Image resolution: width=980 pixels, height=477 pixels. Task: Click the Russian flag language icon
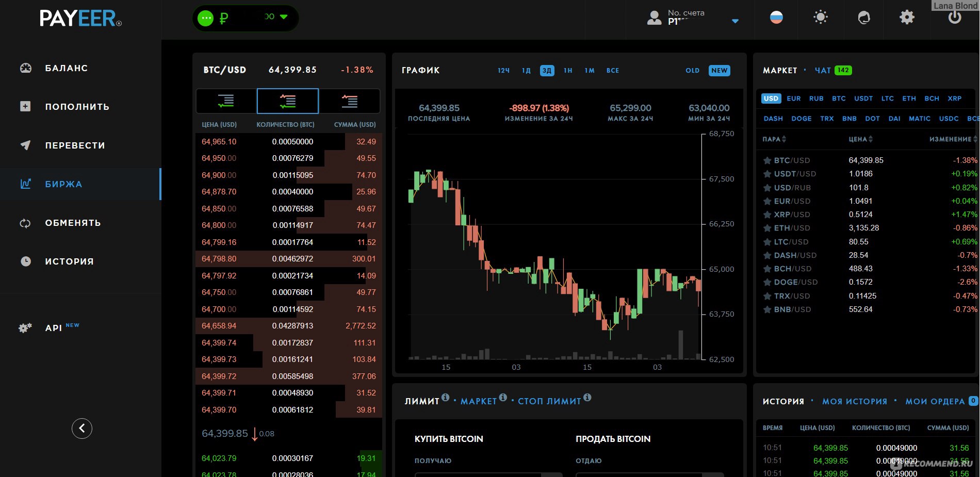click(776, 18)
